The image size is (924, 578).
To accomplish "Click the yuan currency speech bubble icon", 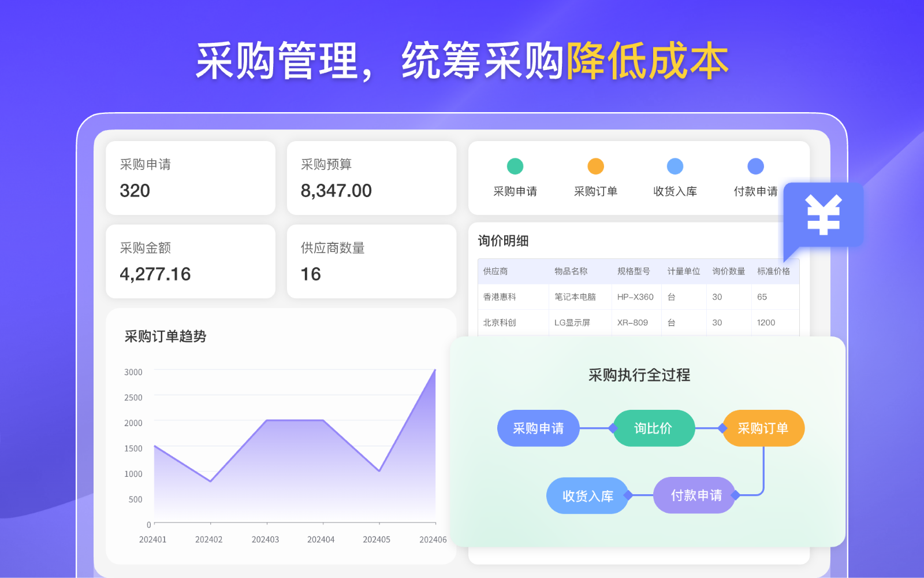I will coord(823,215).
